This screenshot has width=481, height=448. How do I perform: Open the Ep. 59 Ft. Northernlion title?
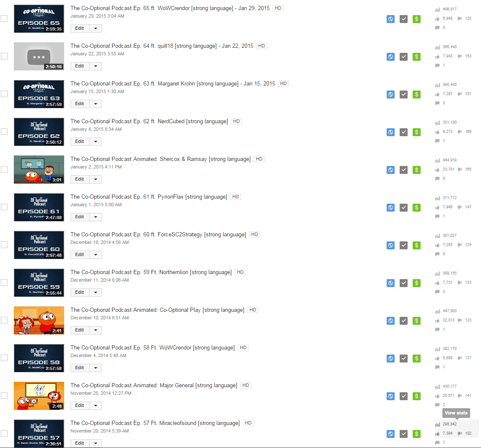click(x=151, y=272)
